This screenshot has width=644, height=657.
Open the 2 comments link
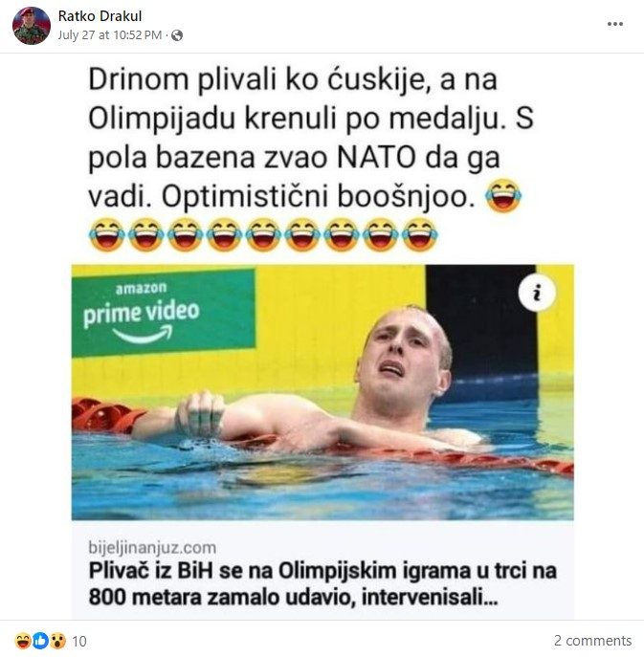592,640
